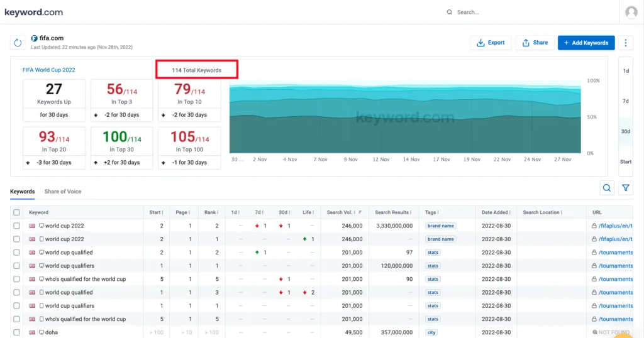
Task: Click the magnifier search keywords icon
Action: [607, 188]
